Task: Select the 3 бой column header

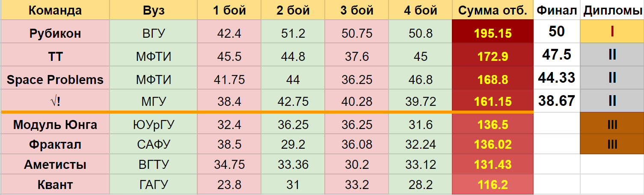Action: [357, 10]
